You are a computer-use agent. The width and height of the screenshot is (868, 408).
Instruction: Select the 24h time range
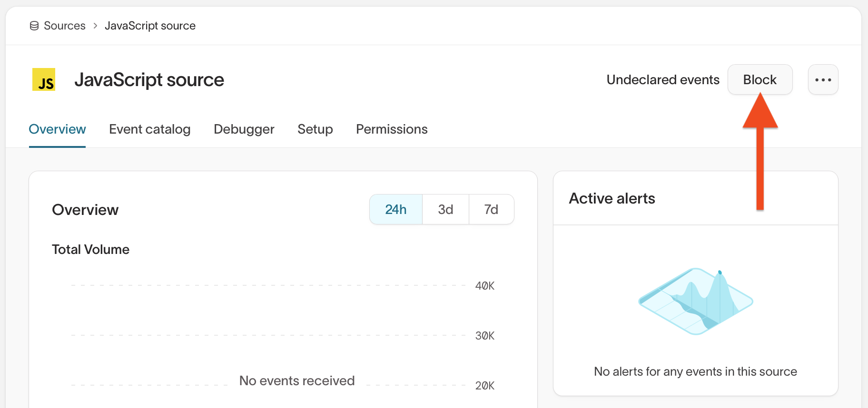396,209
